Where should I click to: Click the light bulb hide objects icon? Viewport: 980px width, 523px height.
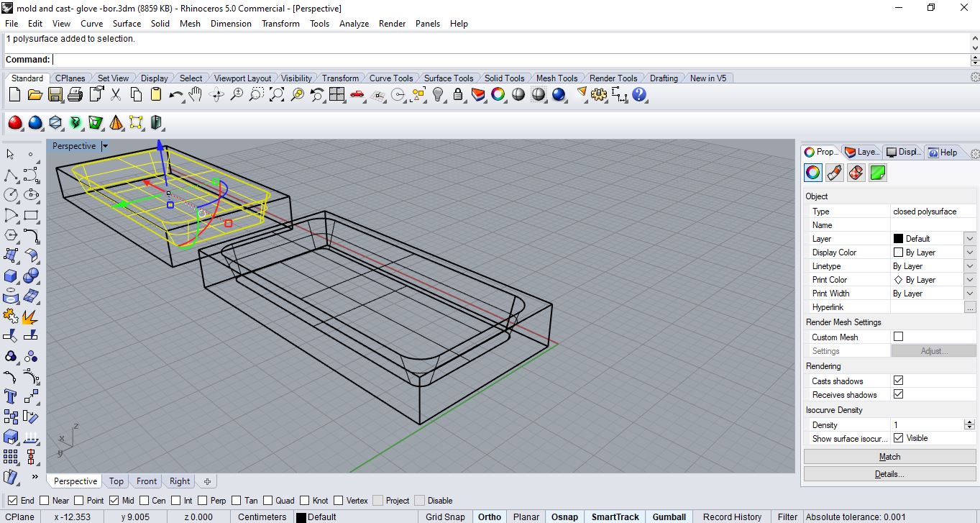tap(438, 95)
